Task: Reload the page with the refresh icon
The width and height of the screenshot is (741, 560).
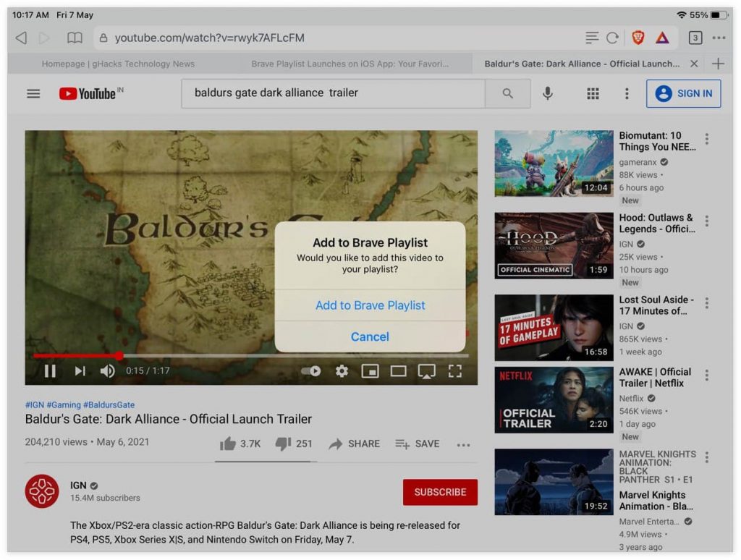Action: [613, 38]
